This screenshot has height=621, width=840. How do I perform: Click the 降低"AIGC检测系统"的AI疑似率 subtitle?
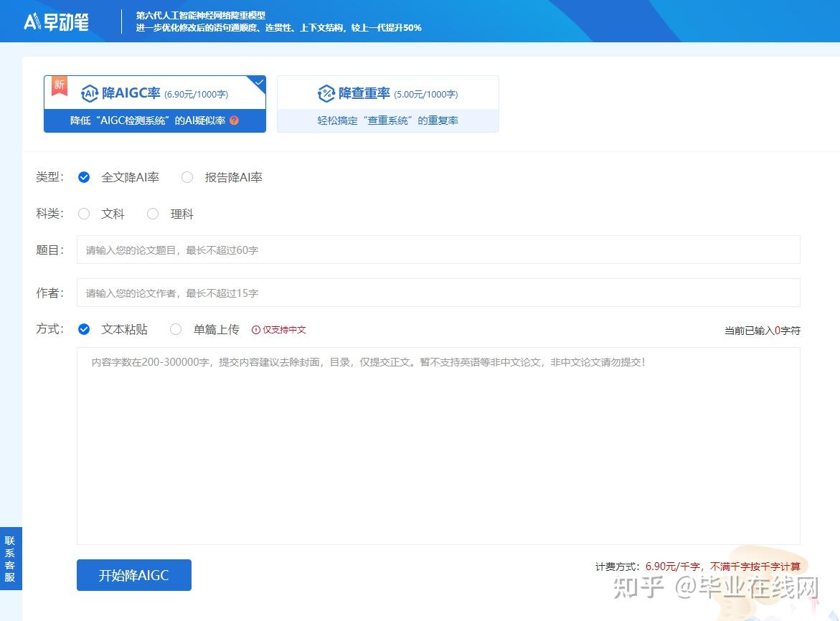[148, 120]
